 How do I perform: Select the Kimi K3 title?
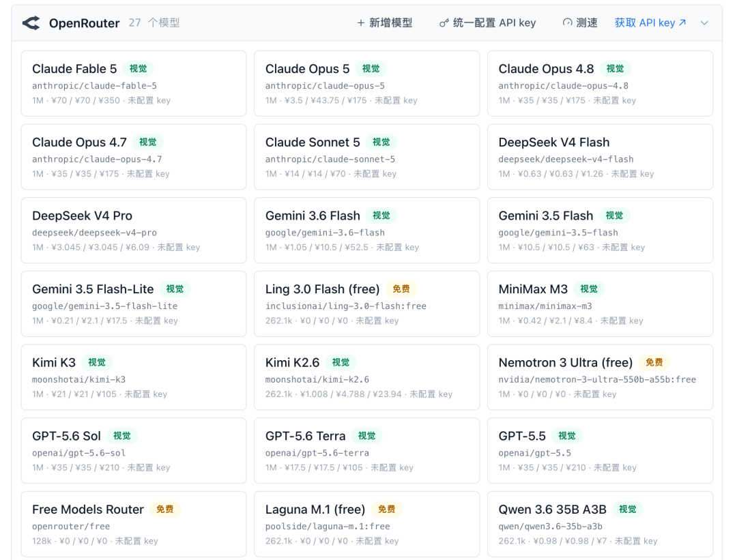coord(54,363)
